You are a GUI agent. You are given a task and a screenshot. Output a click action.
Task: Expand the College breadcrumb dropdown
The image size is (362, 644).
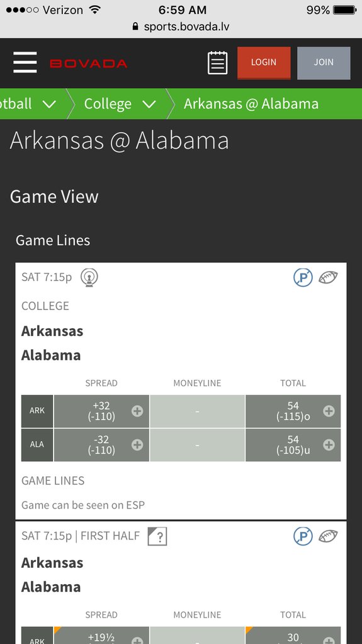(120, 104)
